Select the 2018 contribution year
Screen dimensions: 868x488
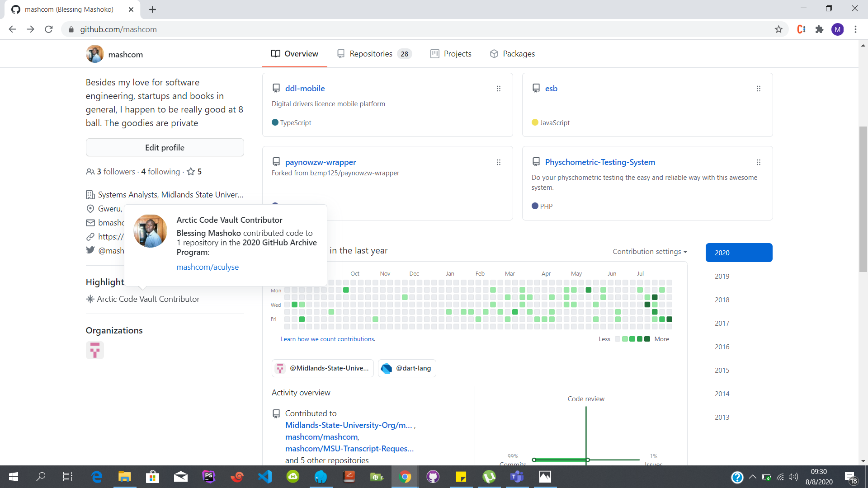(x=722, y=300)
